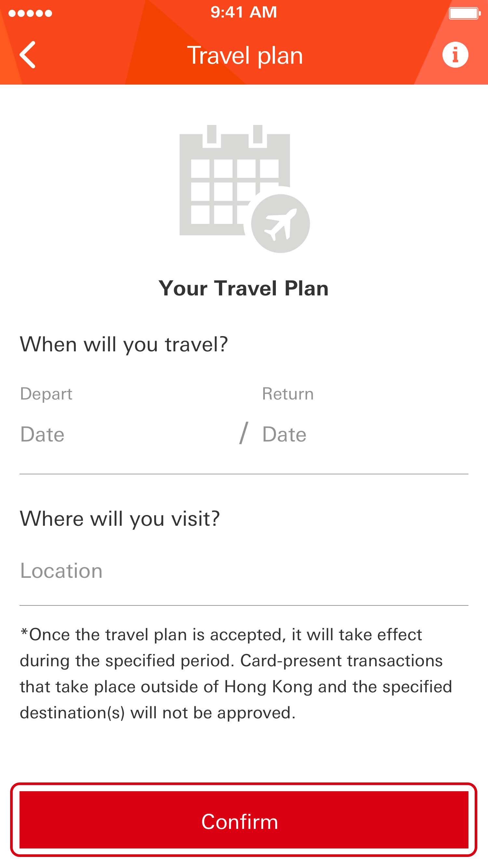Tap the slash separator between dates
The height and width of the screenshot is (868, 488).
[244, 433]
